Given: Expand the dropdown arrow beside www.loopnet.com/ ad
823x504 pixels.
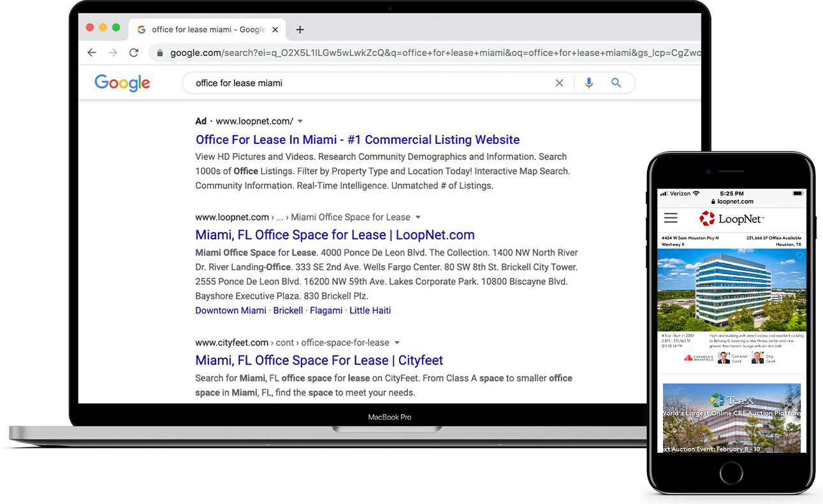Looking at the screenshot, I should (300, 121).
